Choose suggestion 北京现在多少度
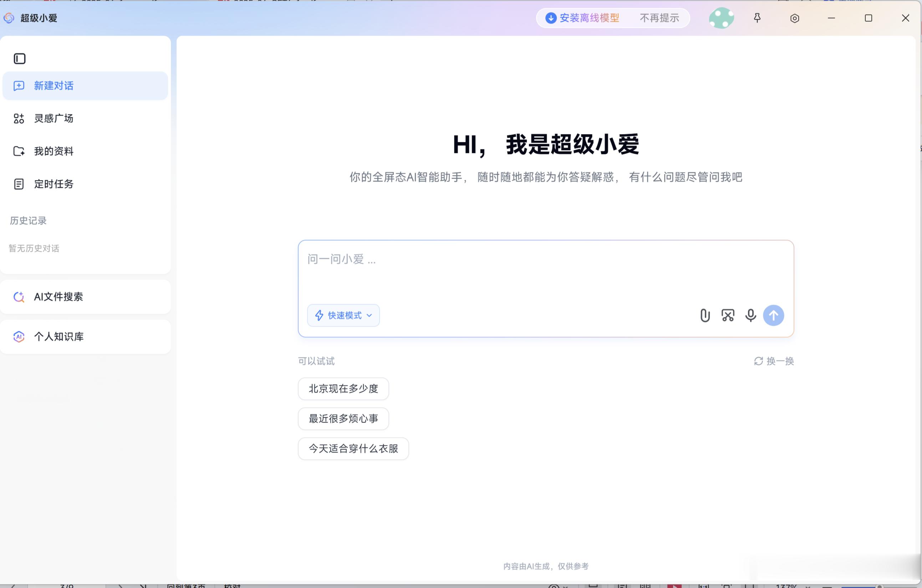Viewport: 922px width, 588px height. [343, 389]
